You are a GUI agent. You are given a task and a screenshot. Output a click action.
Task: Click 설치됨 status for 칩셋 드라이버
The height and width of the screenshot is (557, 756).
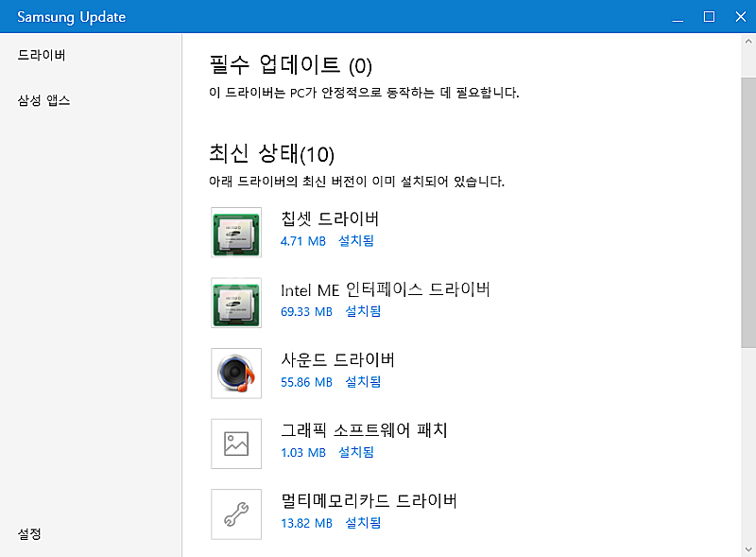356,240
